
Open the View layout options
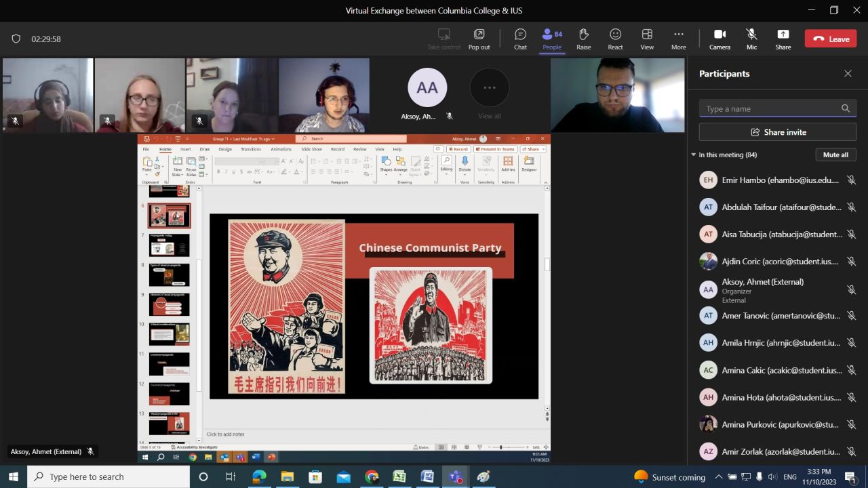click(x=647, y=39)
